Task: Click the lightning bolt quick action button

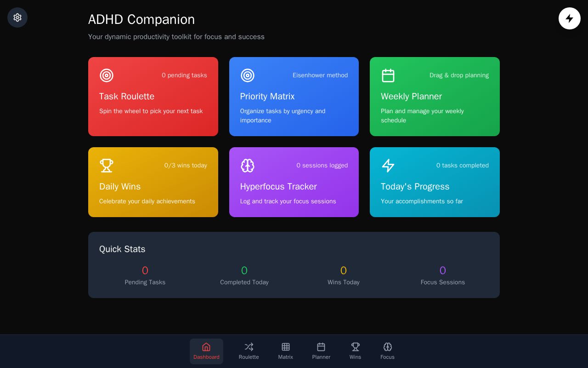Action: coord(570,18)
